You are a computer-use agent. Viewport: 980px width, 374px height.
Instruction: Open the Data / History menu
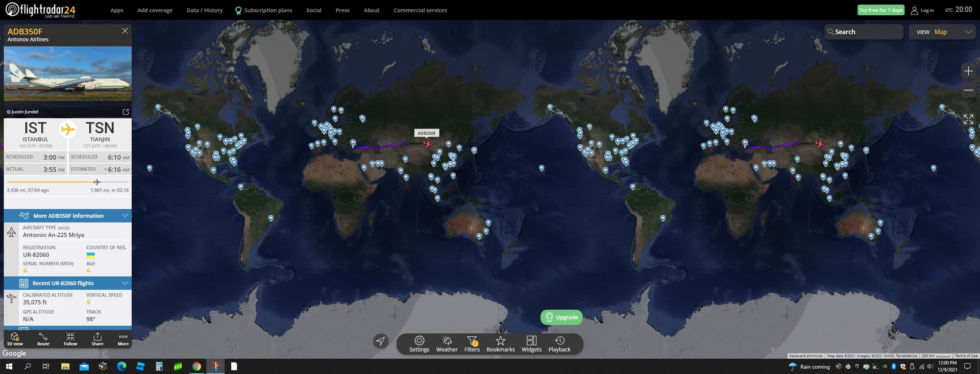click(x=205, y=10)
